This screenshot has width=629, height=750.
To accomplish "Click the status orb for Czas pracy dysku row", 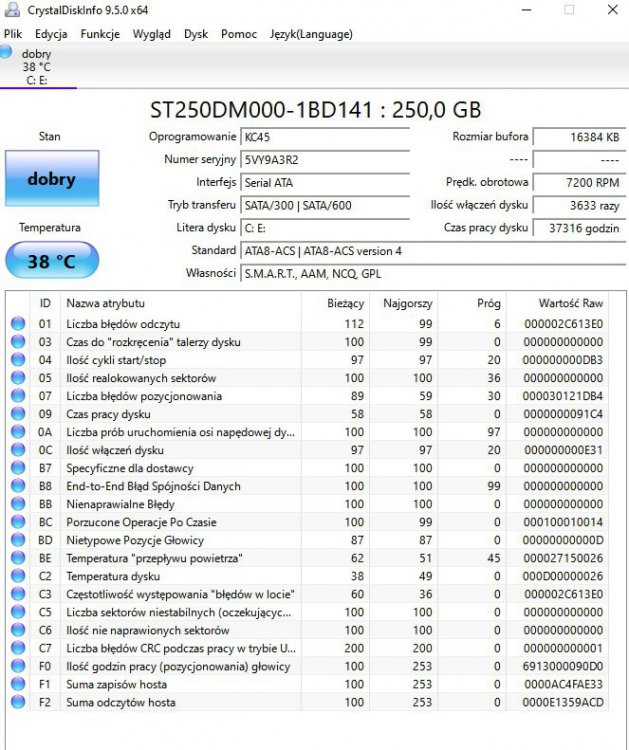I will click(x=18, y=414).
